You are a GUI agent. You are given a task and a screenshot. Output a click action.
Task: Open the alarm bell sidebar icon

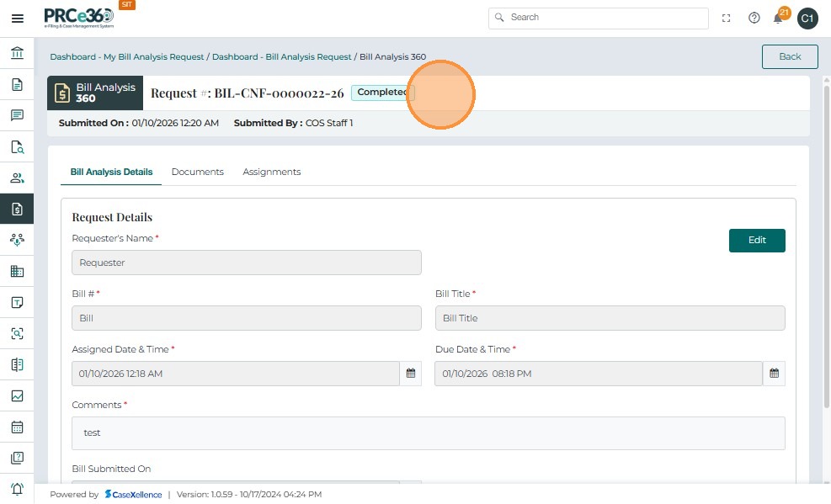17,489
